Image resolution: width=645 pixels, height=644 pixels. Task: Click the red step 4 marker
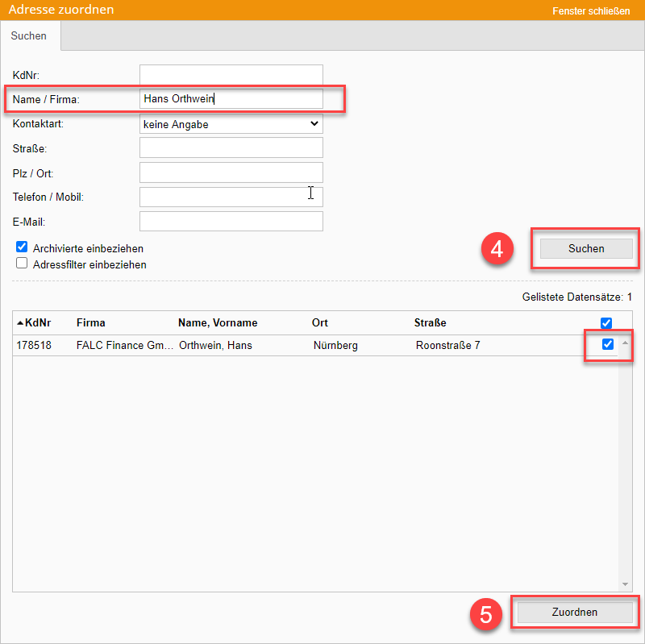click(497, 248)
